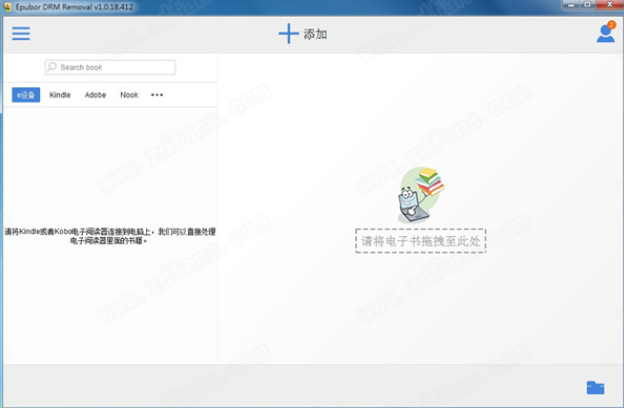Click the Kindle/Kobo connection hint text
The width and height of the screenshot is (624, 408).
109,235
